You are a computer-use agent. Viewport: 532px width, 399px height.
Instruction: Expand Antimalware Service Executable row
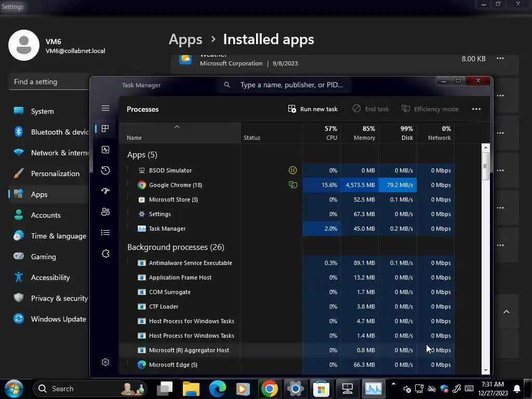pyautogui.click(x=128, y=261)
